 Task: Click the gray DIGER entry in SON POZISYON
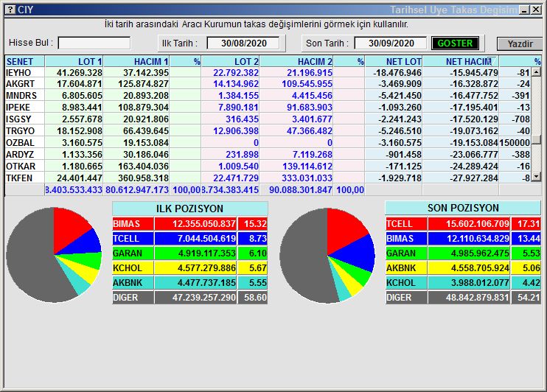(463, 298)
